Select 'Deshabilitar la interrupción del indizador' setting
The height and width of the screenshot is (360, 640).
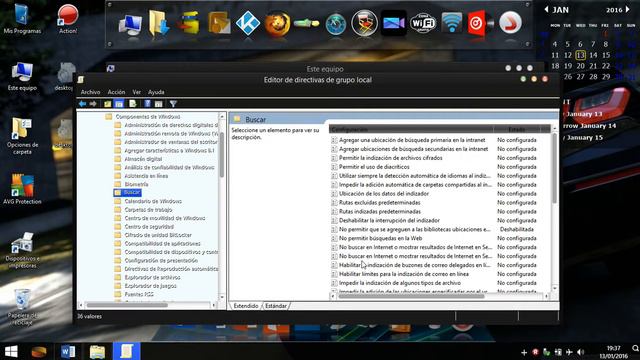(x=389, y=220)
